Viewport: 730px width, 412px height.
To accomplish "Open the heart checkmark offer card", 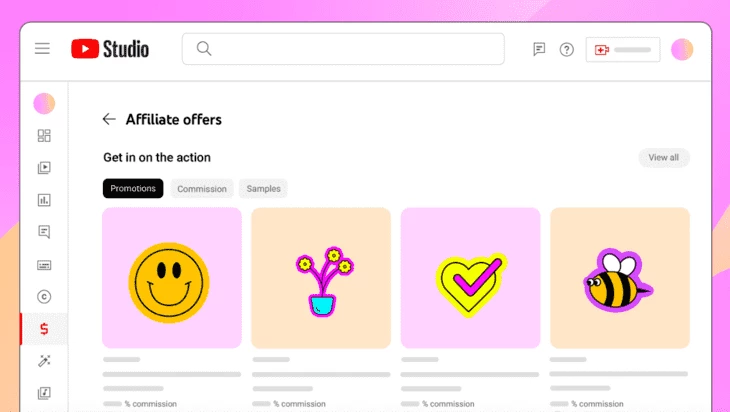I will 470,278.
